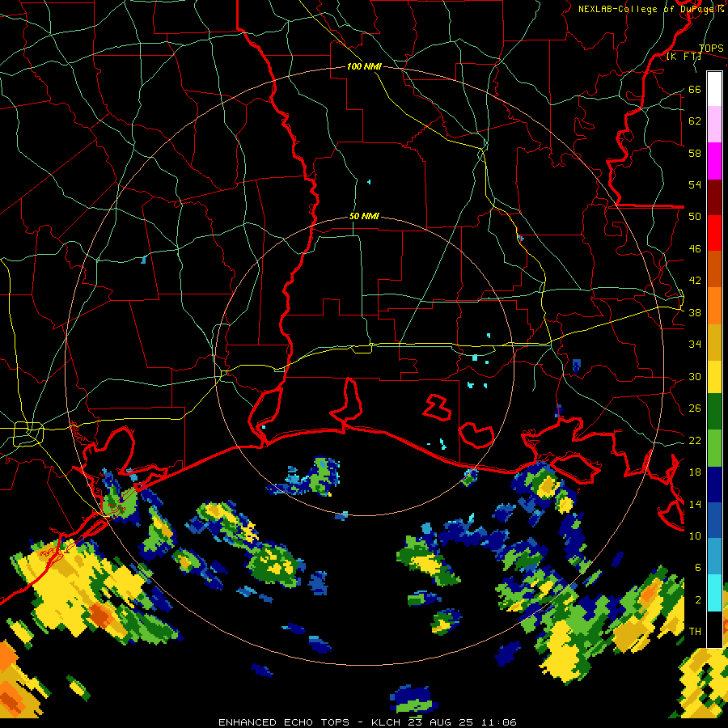Image resolution: width=728 pixels, height=728 pixels.
Task: Click the 58 value on the scale
Action: click(695, 153)
